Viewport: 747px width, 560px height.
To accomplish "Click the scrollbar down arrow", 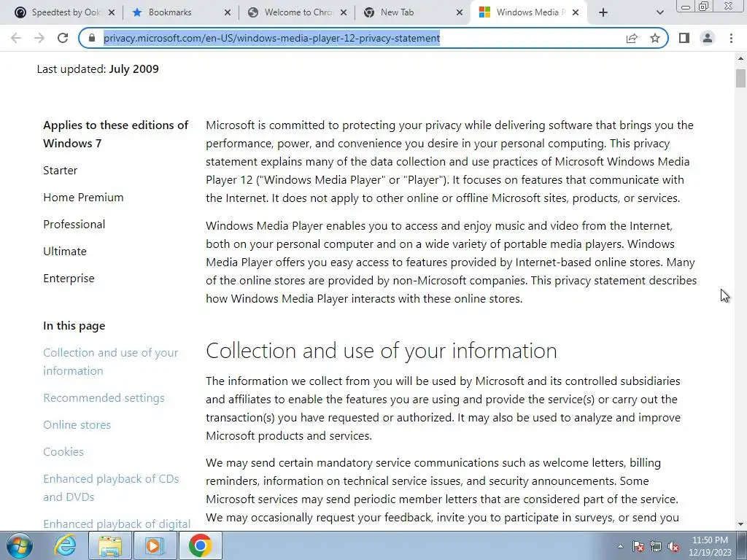I will 740,524.
